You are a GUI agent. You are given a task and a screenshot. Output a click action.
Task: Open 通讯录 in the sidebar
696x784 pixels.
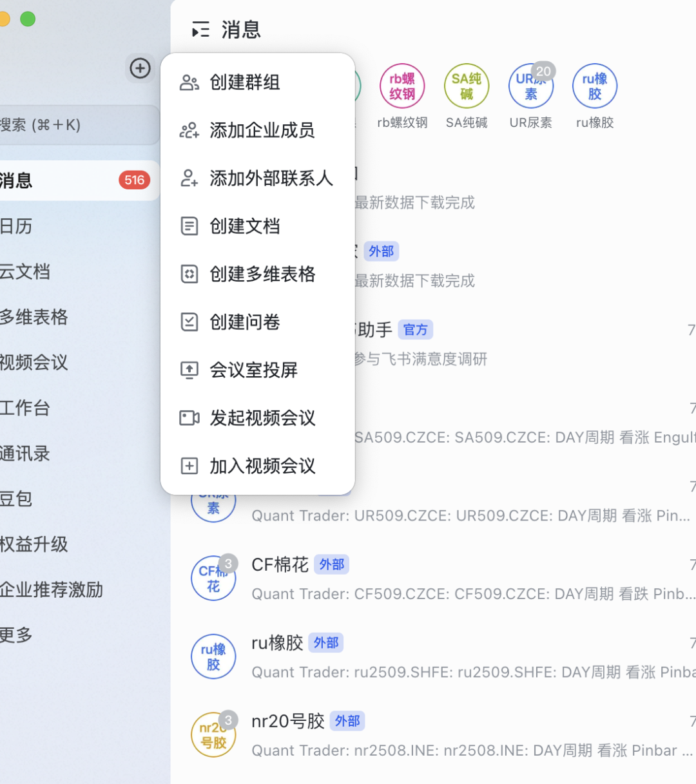(79, 454)
